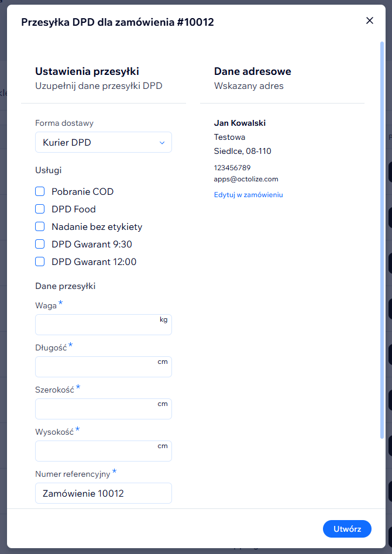Click the chevron arrow in Kurier DPD field
Image resolution: width=392 pixels, height=554 pixels.
point(162,142)
